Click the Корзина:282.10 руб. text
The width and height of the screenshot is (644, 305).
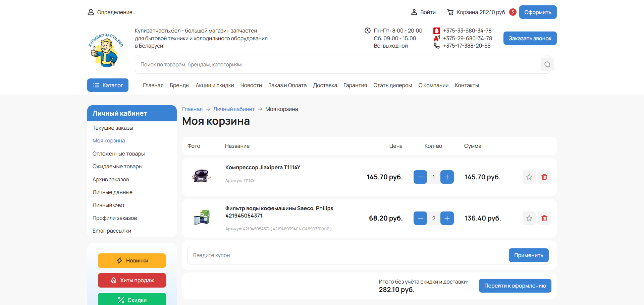pos(481,12)
